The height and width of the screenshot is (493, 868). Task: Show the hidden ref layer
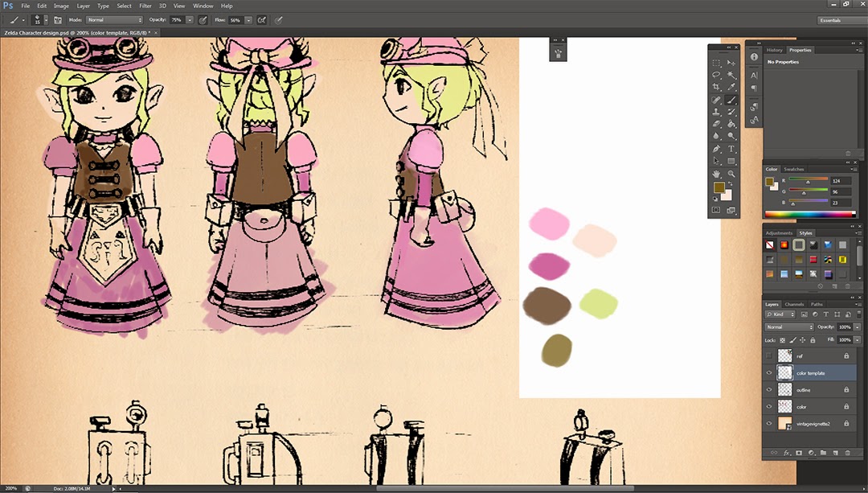(769, 355)
